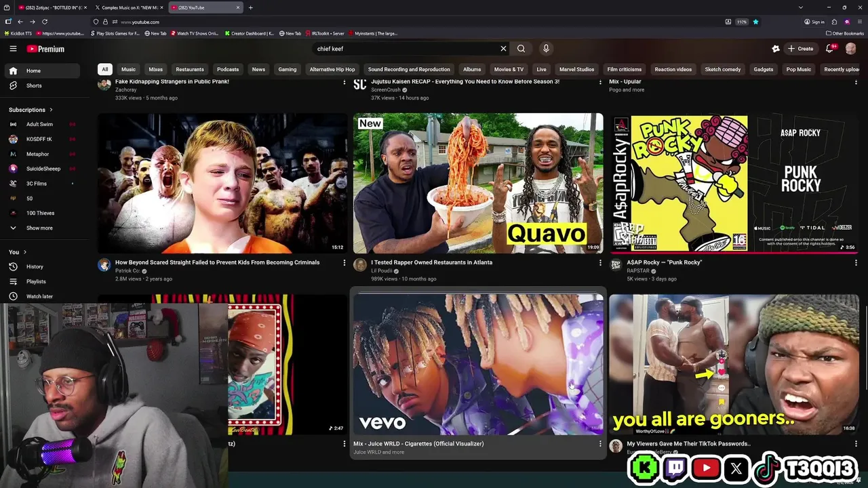Select the Alternative Hip Hop chip
The height and width of the screenshot is (488, 868).
pyautogui.click(x=332, y=69)
